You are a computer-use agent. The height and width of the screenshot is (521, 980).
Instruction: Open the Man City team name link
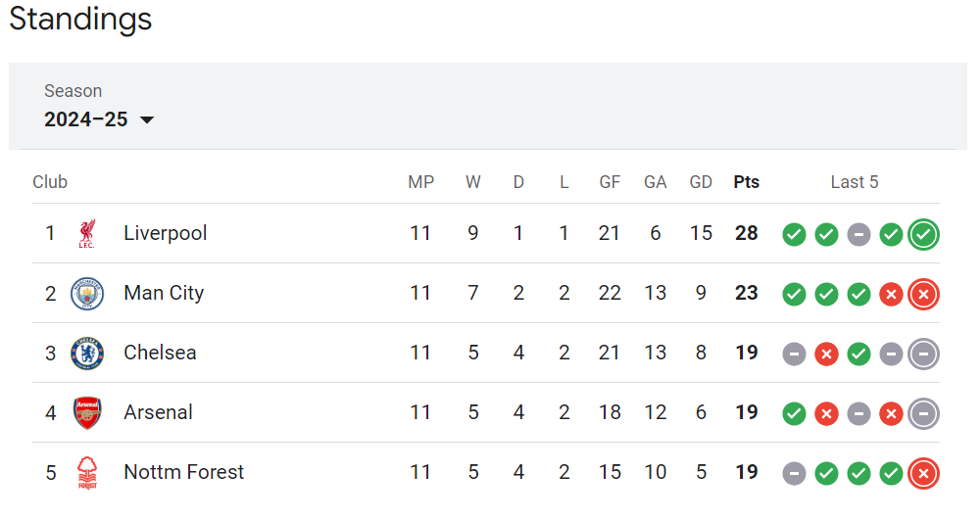click(x=164, y=293)
